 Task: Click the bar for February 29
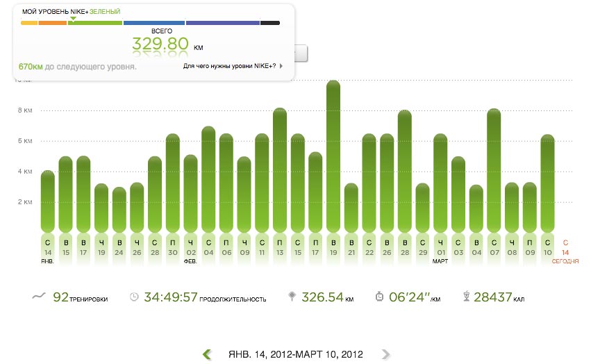click(422, 208)
